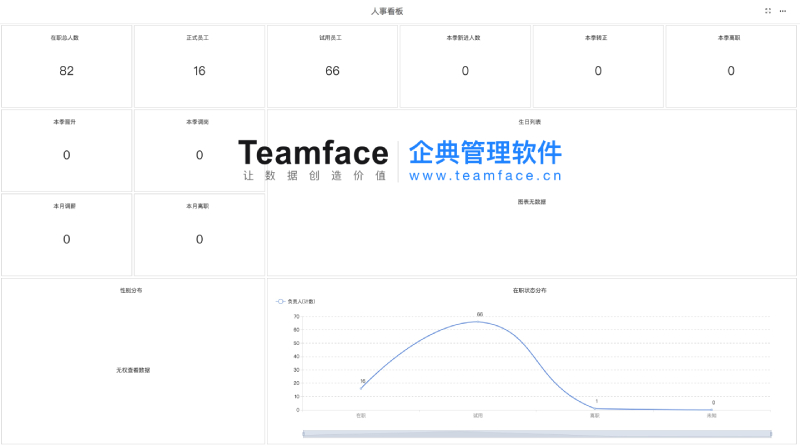
Task: Open the three-dots more options menu
Action: tap(783, 11)
